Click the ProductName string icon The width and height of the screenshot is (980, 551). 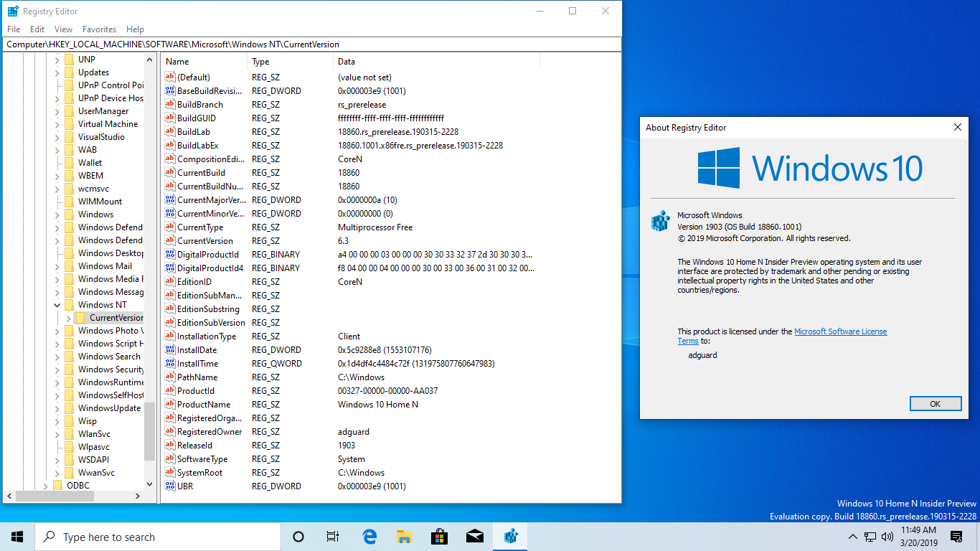tap(170, 404)
